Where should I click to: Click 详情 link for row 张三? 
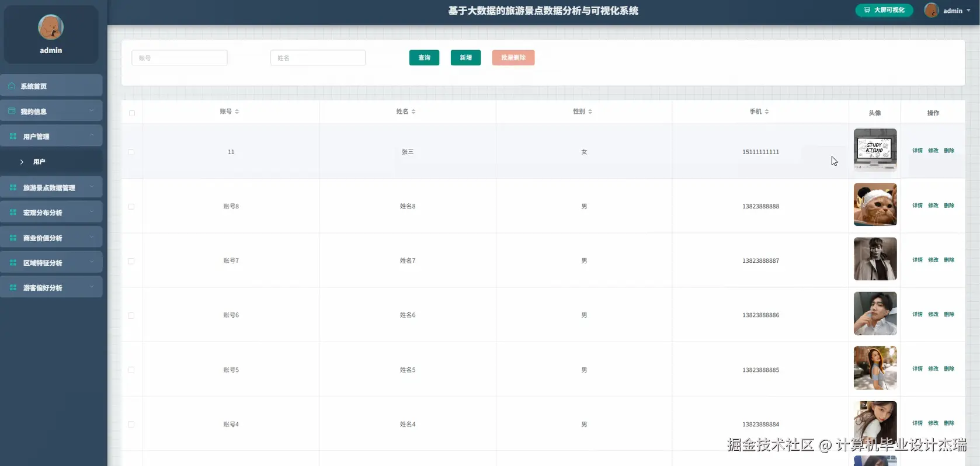tap(918, 151)
